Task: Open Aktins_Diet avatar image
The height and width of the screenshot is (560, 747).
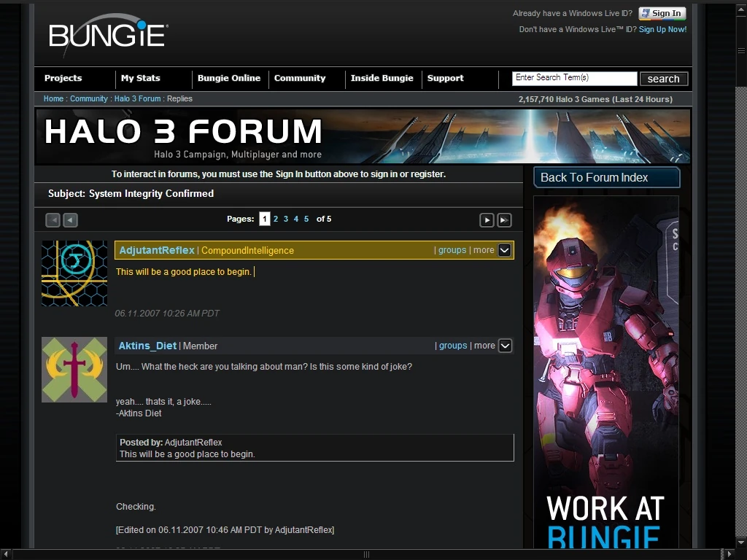Action: pos(74,370)
